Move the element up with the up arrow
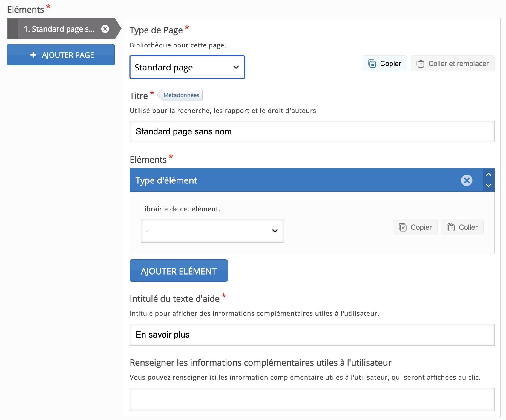 click(489, 174)
